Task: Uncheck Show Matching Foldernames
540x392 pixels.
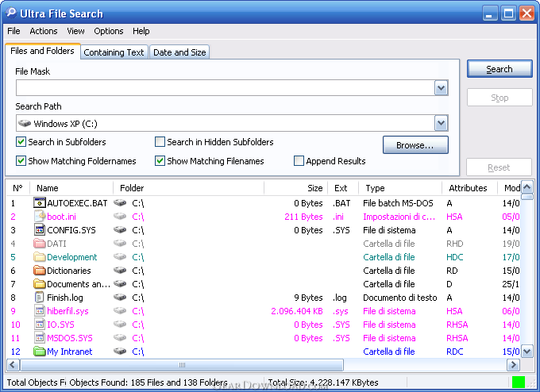Action: point(21,161)
